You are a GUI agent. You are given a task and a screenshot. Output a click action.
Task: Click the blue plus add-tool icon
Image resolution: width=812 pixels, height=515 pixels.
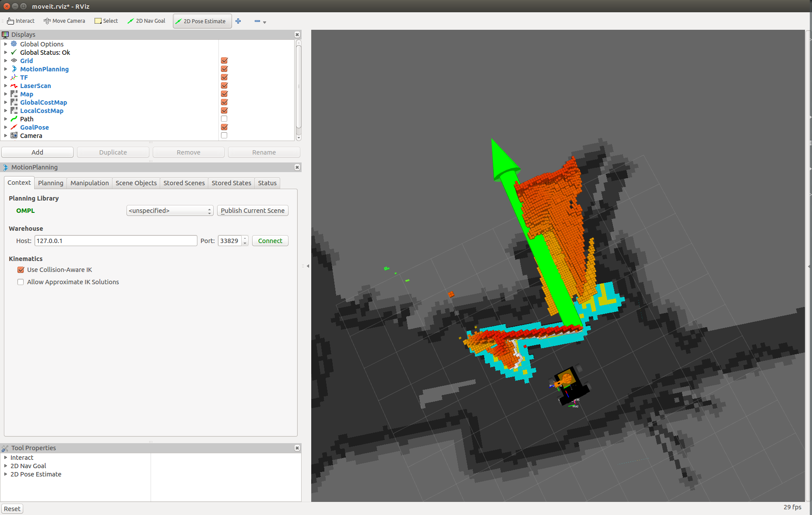[x=238, y=21]
